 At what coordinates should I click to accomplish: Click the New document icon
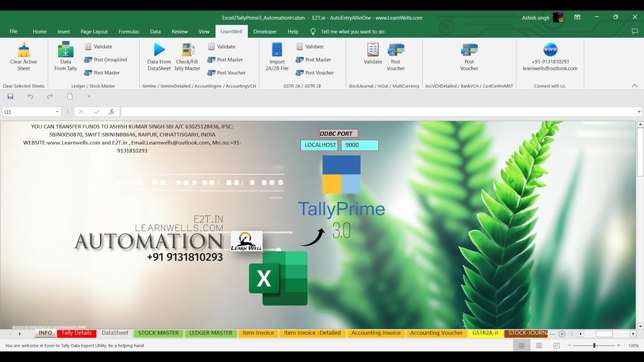(x=70, y=96)
